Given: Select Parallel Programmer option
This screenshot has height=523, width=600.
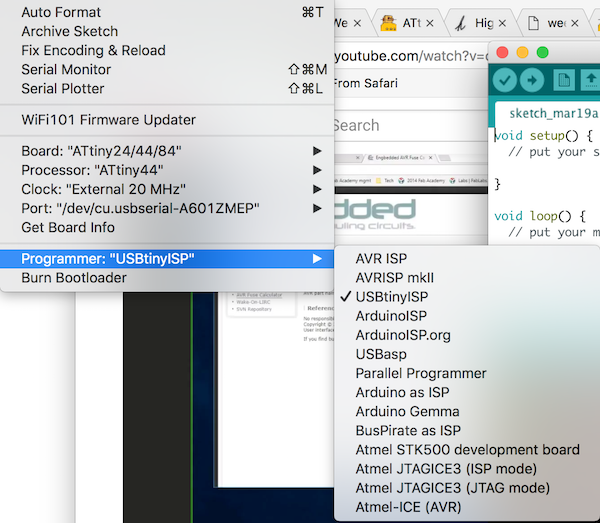Looking at the screenshot, I should 467,373.
